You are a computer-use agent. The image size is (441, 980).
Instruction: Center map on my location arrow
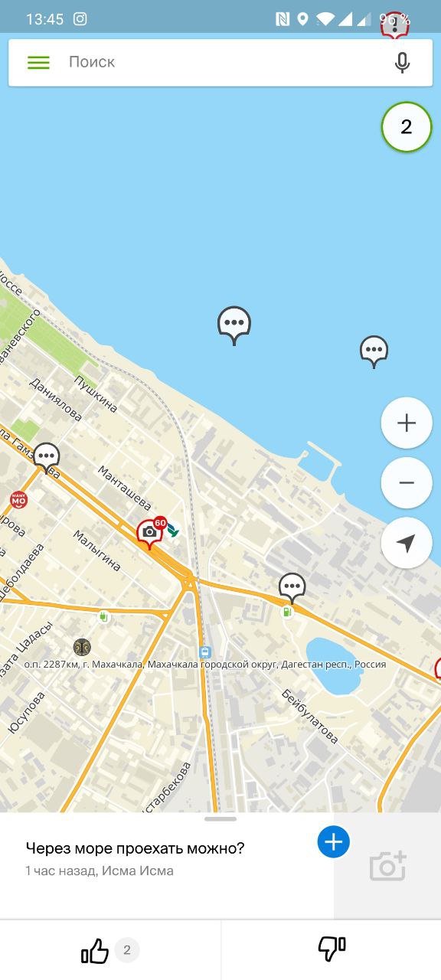tap(407, 543)
